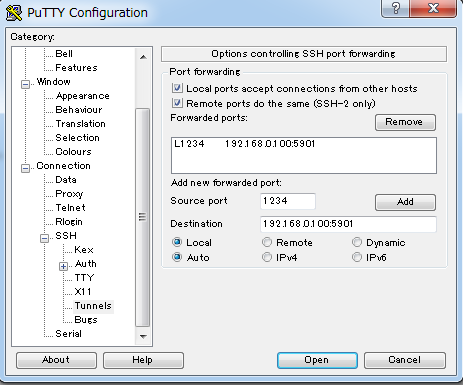Select the Connection category
Image resolution: width=463 pixels, height=385 pixels.
(63, 166)
